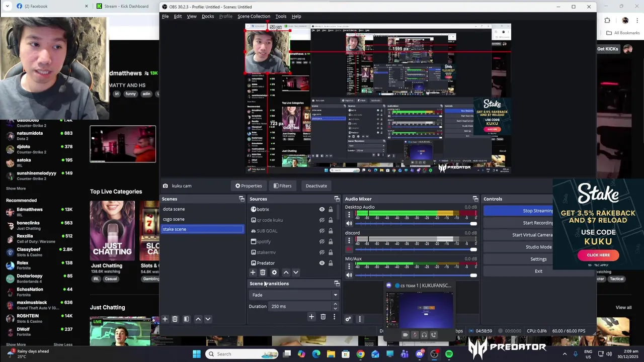
Task: Show the SUB GOAL source
Action: click(x=322, y=231)
